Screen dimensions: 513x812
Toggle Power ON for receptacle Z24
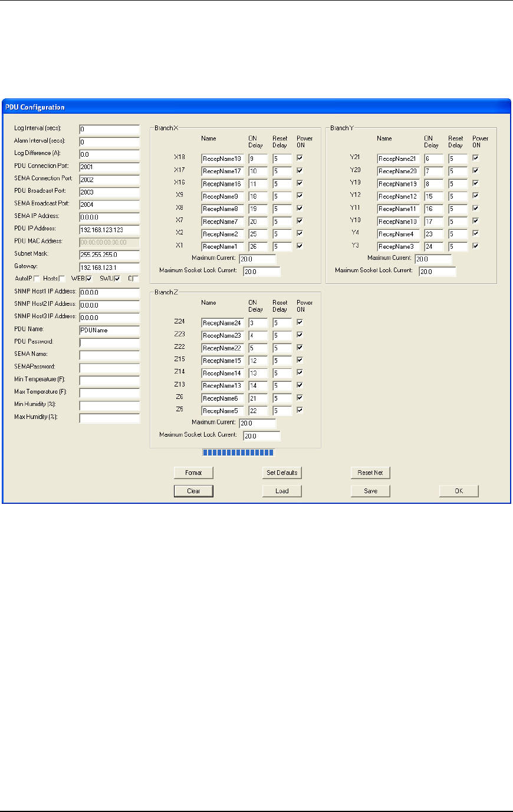[300, 322]
